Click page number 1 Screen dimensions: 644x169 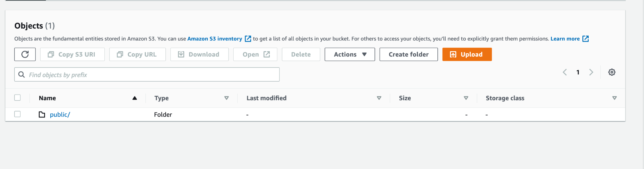pos(578,72)
